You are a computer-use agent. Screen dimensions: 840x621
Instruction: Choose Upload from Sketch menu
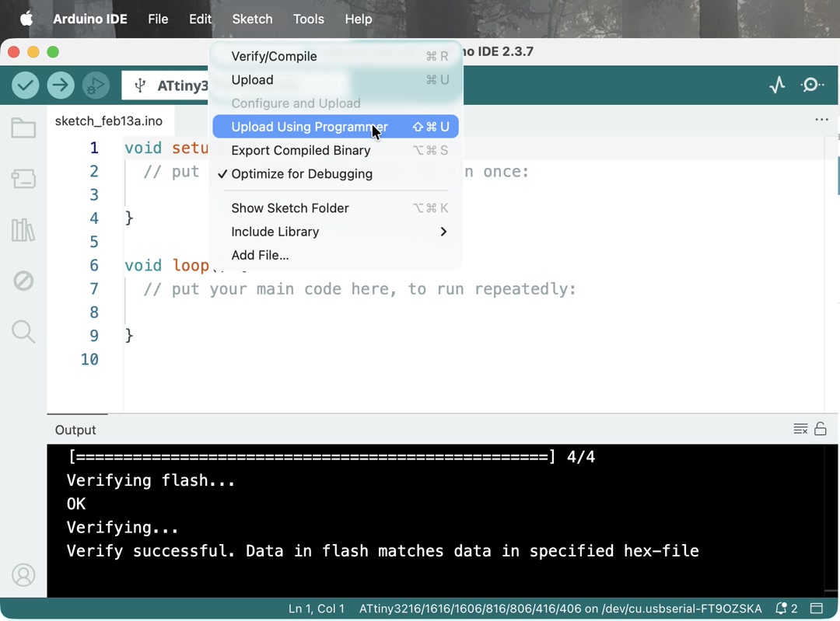click(335, 80)
